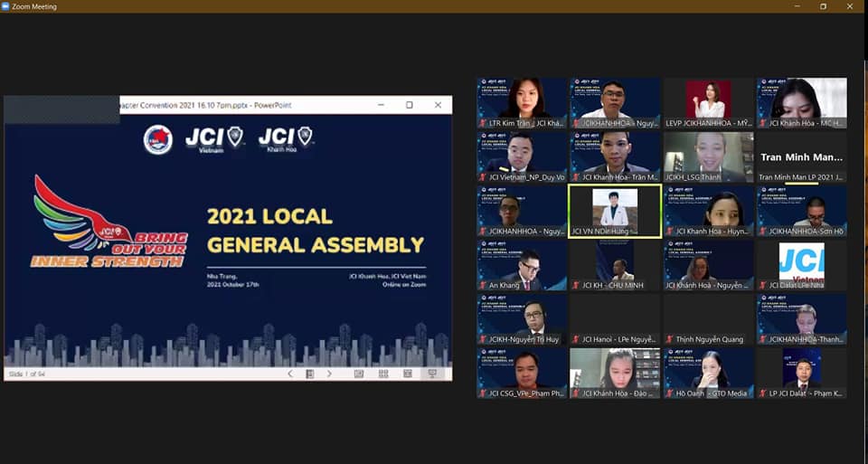Click the 'JCI Khánh Hoà - Nguyễn' name label
The width and height of the screenshot is (868, 464).
point(707,286)
